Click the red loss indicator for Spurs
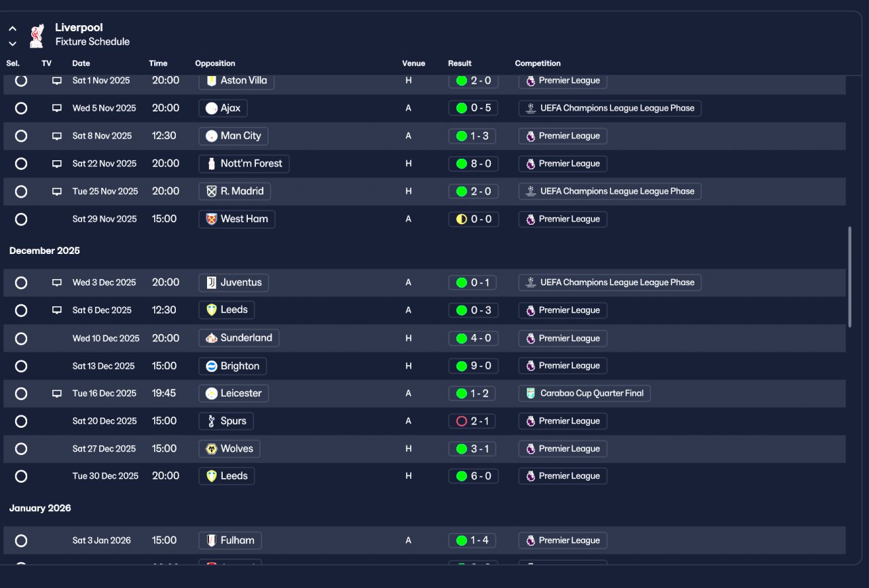The height and width of the screenshot is (588, 869). pos(462,421)
